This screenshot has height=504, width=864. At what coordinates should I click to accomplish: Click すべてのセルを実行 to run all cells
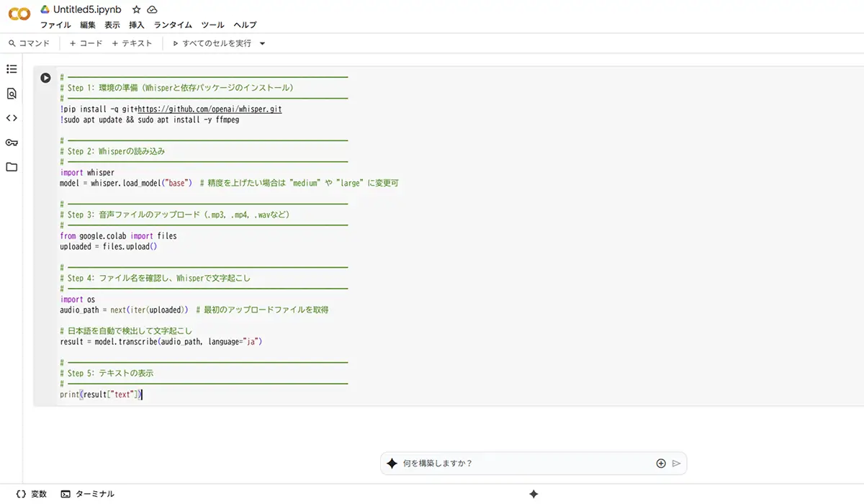tap(212, 43)
